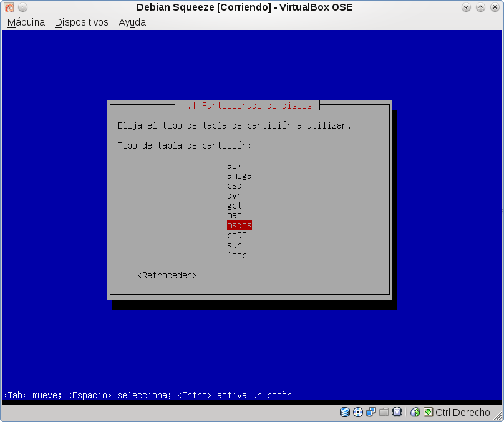Click the hard disk activity icon
The width and height of the screenshot is (504, 422).
point(345,412)
